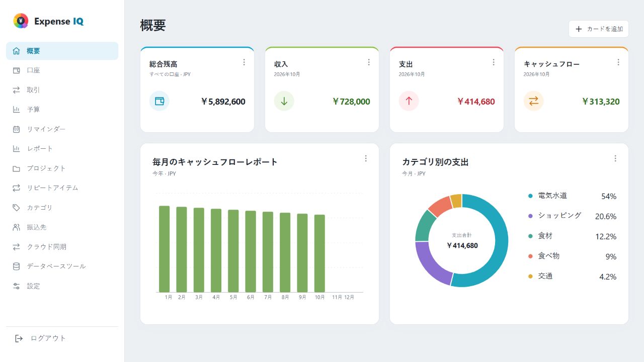Image resolution: width=644 pixels, height=362 pixels.
Task: Click the カードを追加 button
Action: [599, 29]
